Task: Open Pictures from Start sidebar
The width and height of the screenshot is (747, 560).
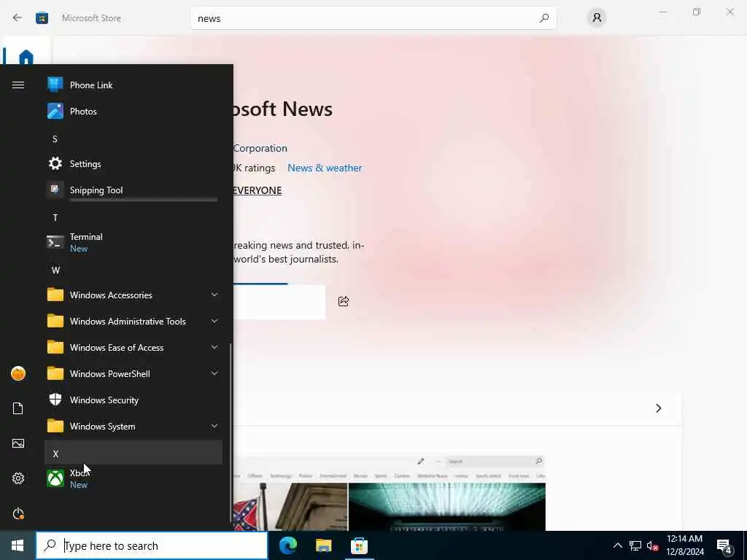Action: coord(18,443)
